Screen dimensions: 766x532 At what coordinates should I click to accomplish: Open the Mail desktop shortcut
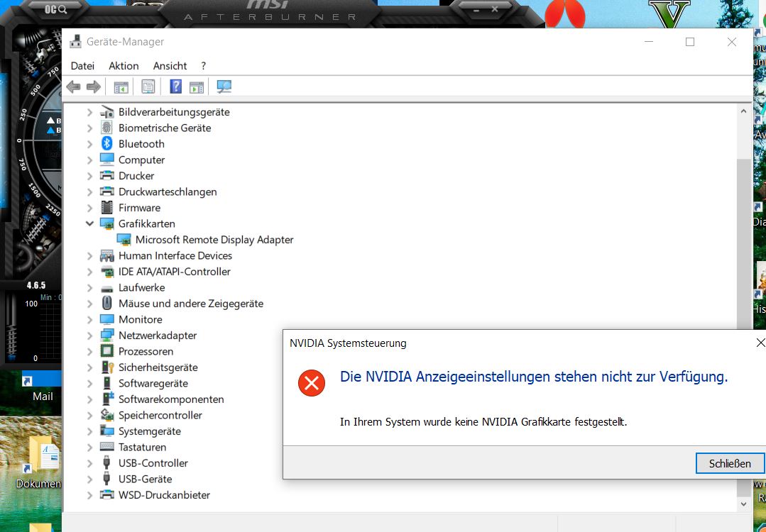pyautogui.click(x=42, y=387)
